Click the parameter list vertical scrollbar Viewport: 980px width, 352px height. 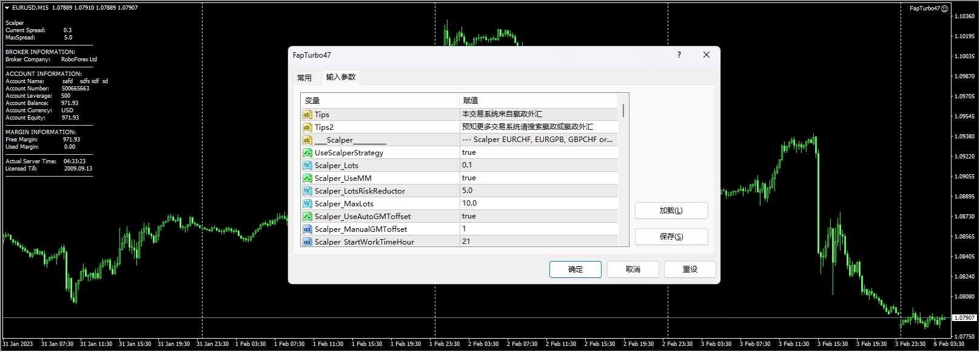click(623, 170)
